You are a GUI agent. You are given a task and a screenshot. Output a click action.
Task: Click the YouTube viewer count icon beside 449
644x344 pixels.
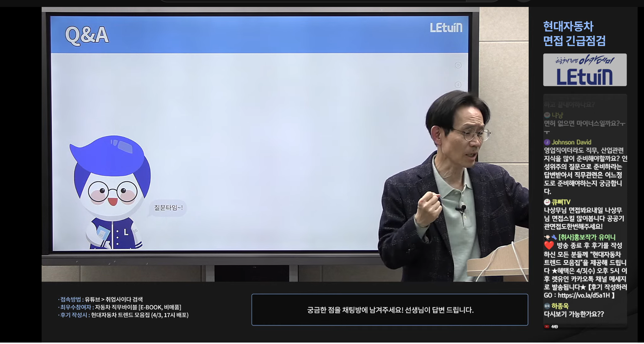pyautogui.click(x=547, y=327)
